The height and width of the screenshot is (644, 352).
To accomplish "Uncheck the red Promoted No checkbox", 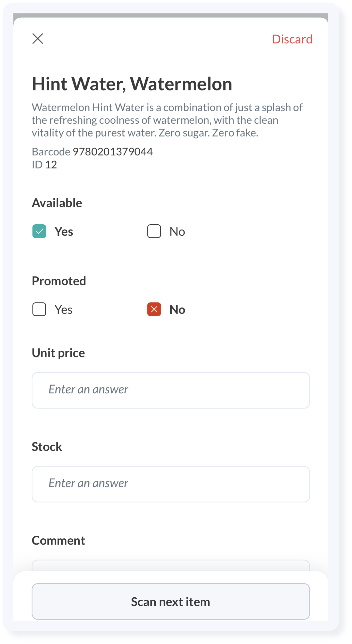I will 154,309.
